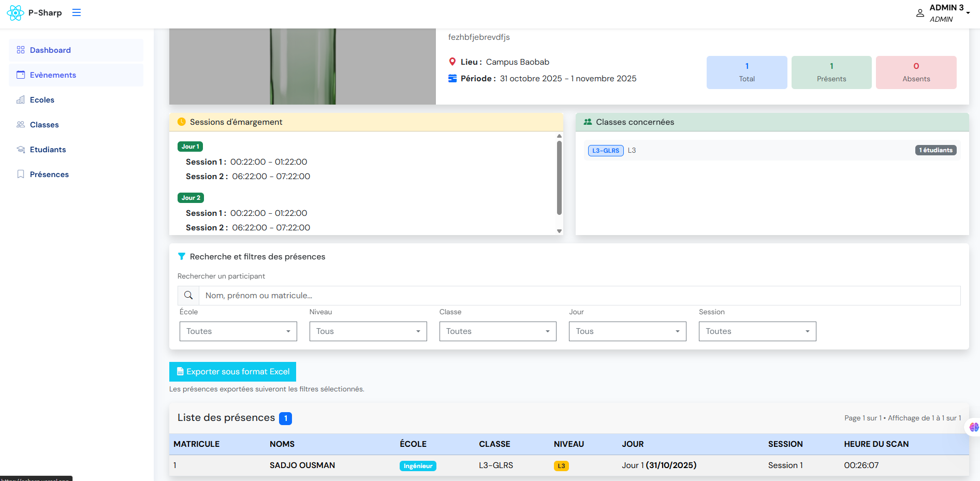Image resolution: width=980 pixels, height=481 pixels.
Task: Click the ÉCOLE column header
Action: [x=413, y=444]
